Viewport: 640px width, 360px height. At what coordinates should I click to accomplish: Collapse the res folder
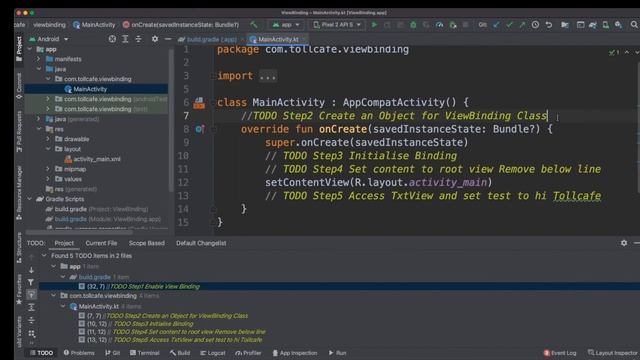pos(39,129)
